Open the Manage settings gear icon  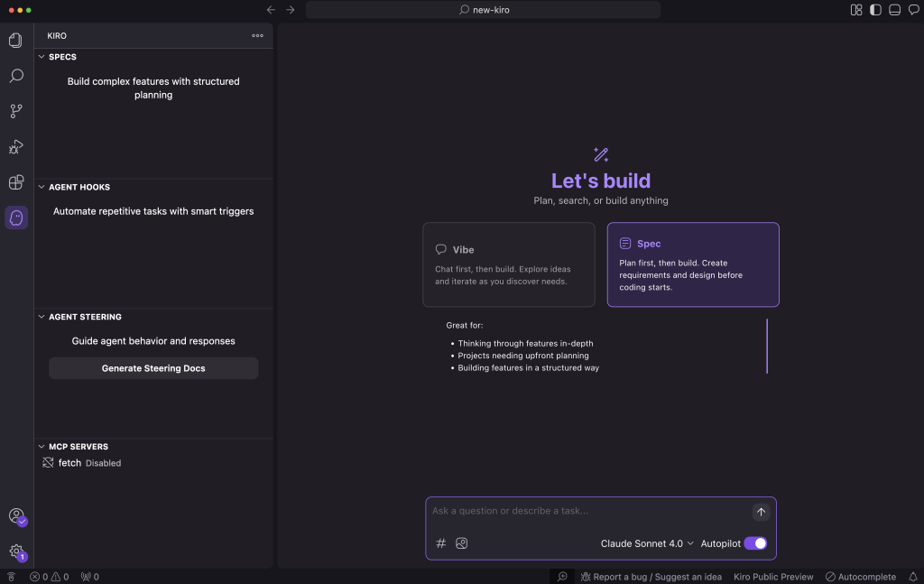16,552
